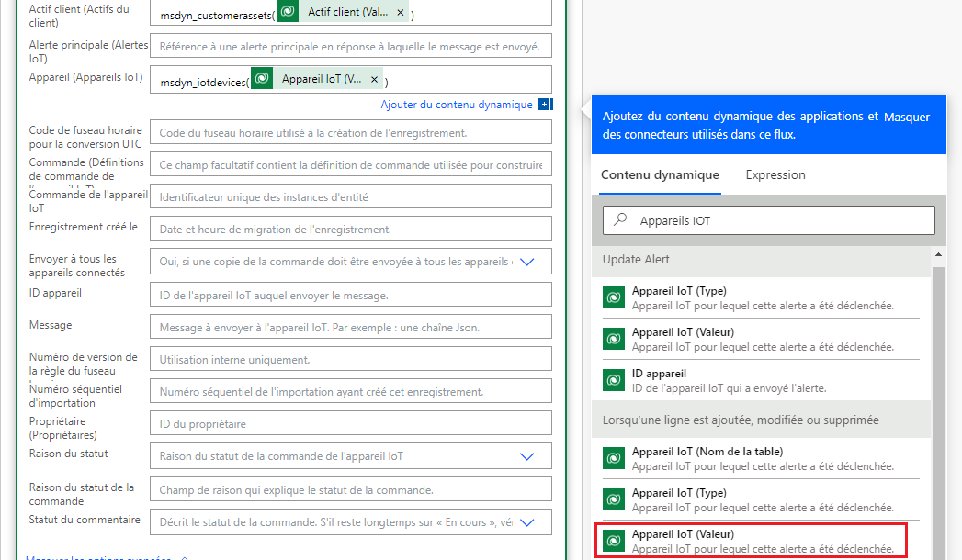The height and width of the screenshot is (560, 962).
Task: Click the Code de fuseau horaire field
Action: (350, 132)
